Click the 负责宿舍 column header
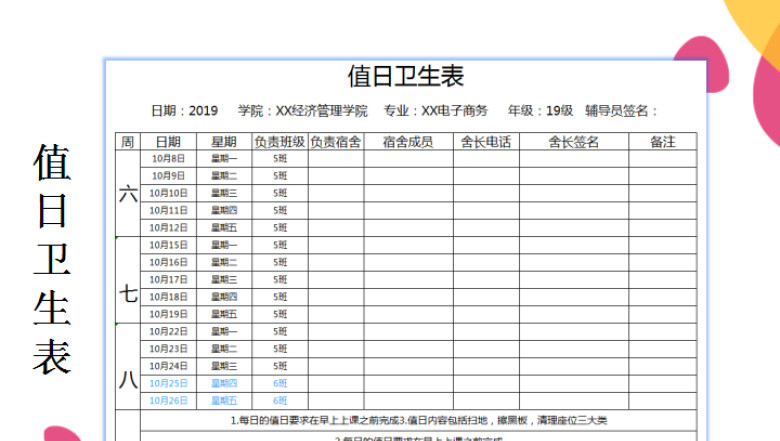 (336, 142)
